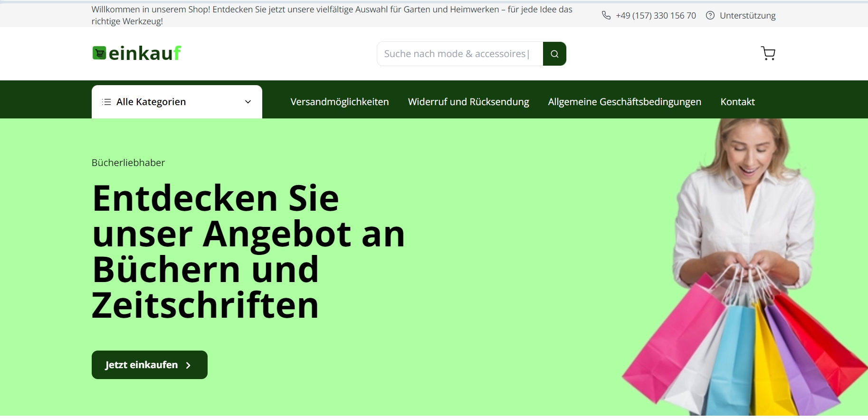The width and height of the screenshot is (868, 420).
Task: Open Allgemeine Geschäftsbedingungen page
Action: coord(625,102)
